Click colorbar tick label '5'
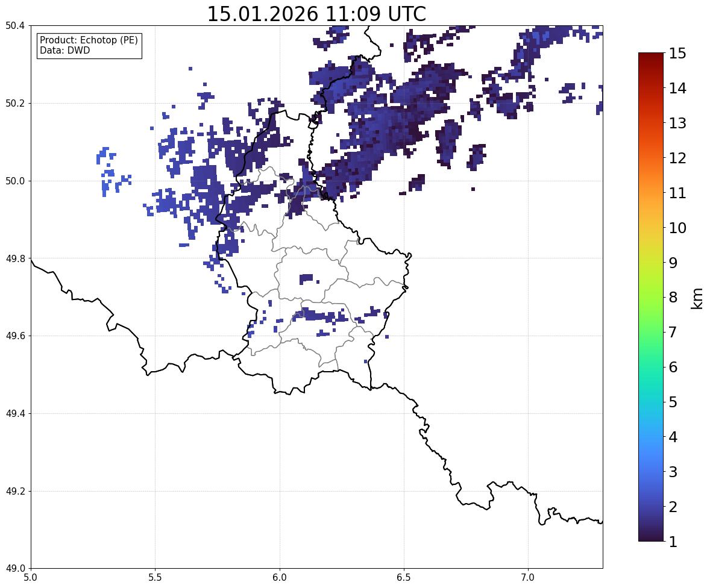Image resolution: width=710 pixels, height=588 pixels. 673,402
